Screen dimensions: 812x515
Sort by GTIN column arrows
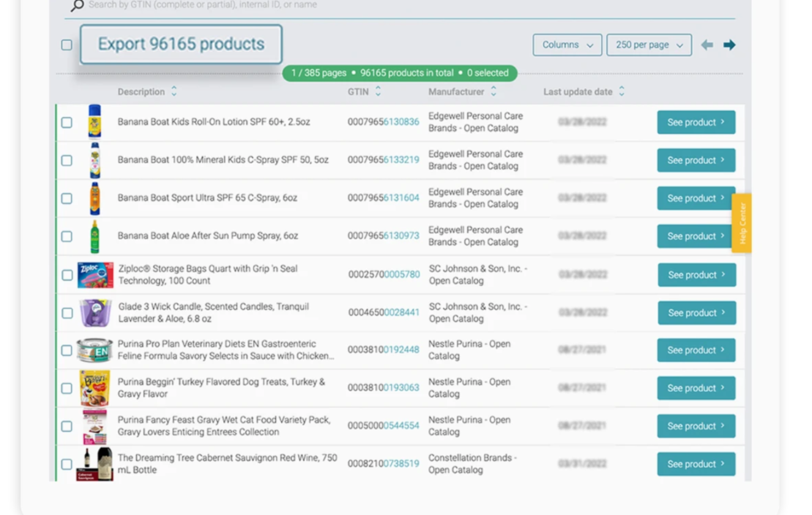[378, 91]
